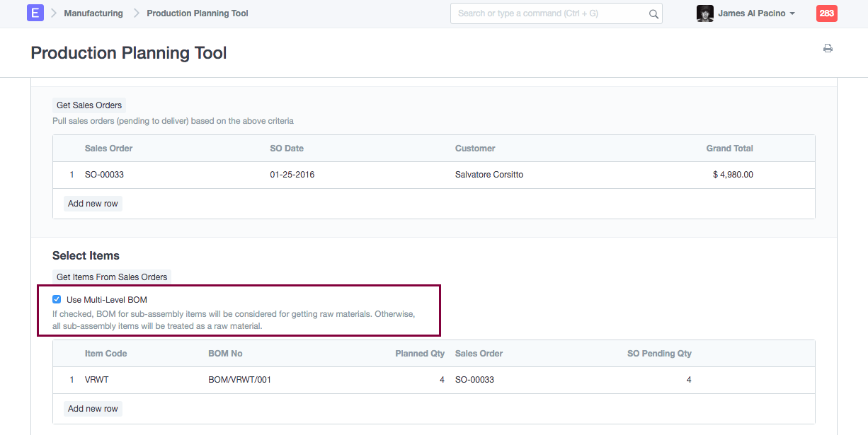
Task: Click the search magnifier icon
Action: 653,14
